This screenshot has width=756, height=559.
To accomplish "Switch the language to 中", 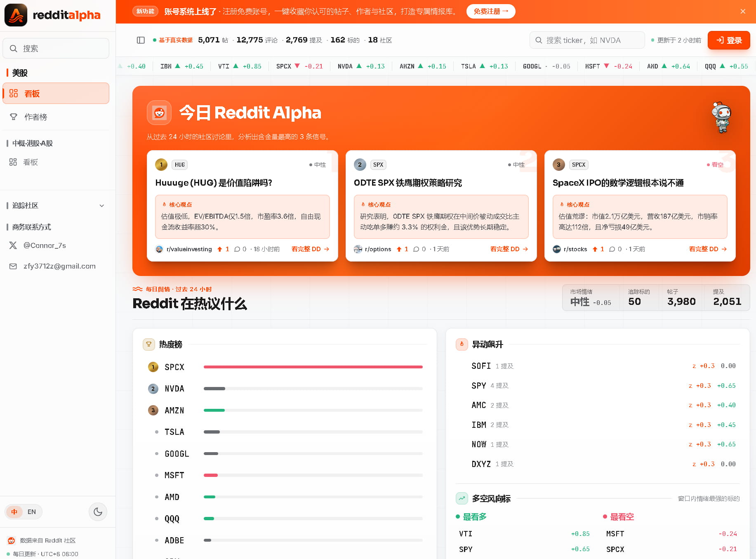I will coord(14,512).
